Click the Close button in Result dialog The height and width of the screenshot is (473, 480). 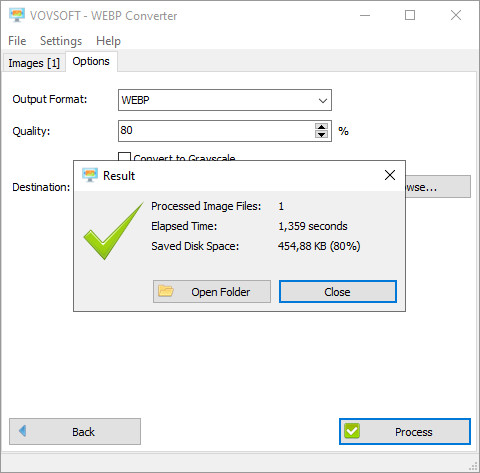pyautogui.click(x=338, y=292)
